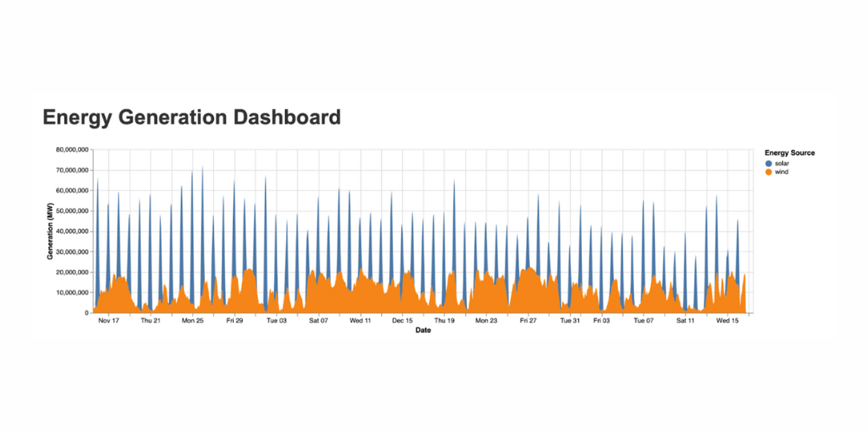Click the blue solar legend circle
The width and height of the screenshot is (868, 432).
pyautogui.click(x=768, y=163)
